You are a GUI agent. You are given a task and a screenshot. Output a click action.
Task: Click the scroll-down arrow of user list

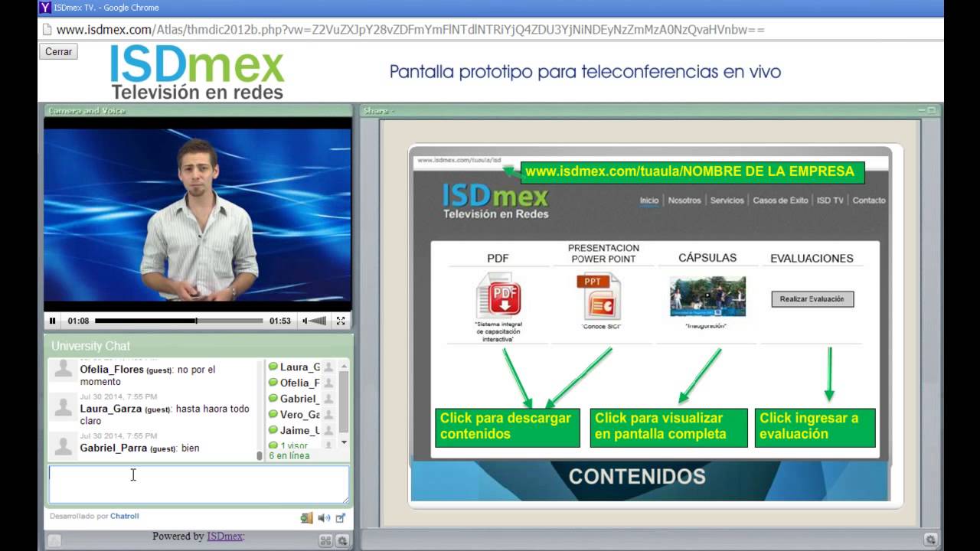click(344, 442)
